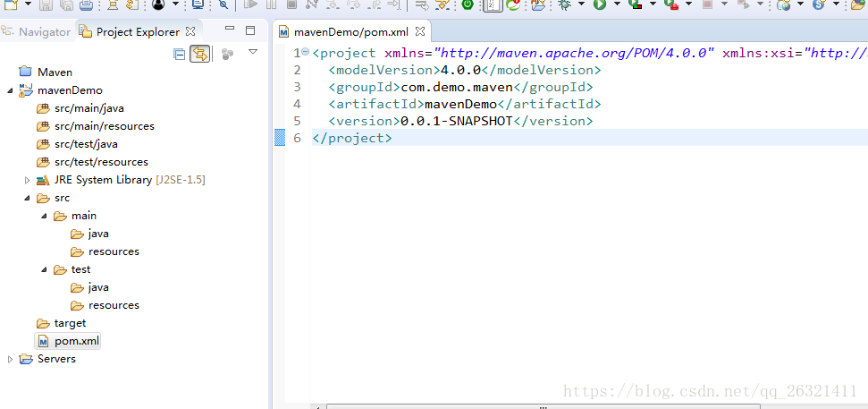The height and width of the screenshot is (409, 868).
Task: Click the Open Web Browser globe icon
Action: (x=783, y=4)
